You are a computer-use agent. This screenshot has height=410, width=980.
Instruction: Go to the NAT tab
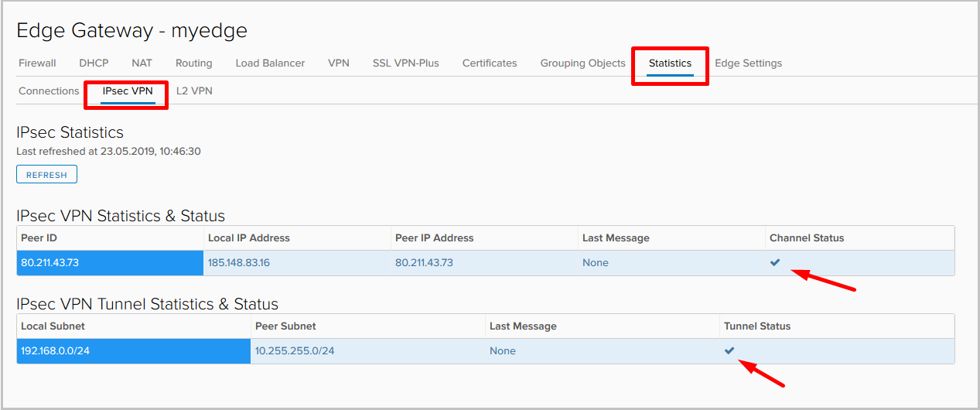point(142,63)
